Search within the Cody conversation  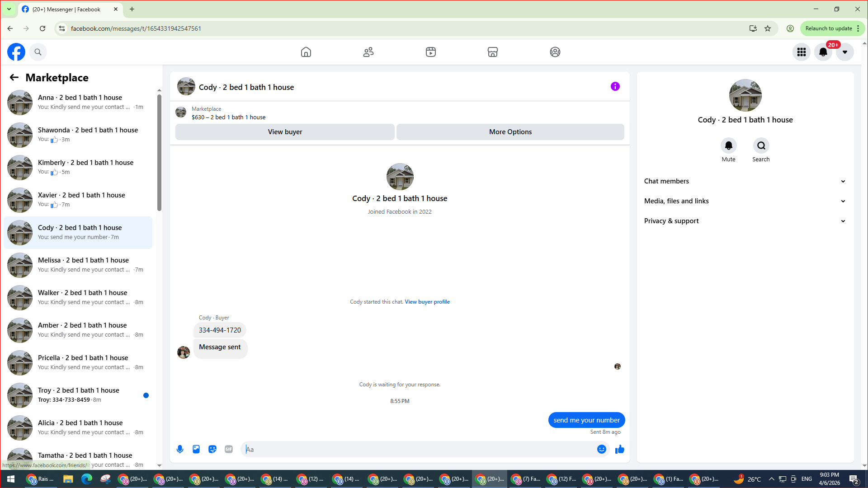tap(761, 145)
